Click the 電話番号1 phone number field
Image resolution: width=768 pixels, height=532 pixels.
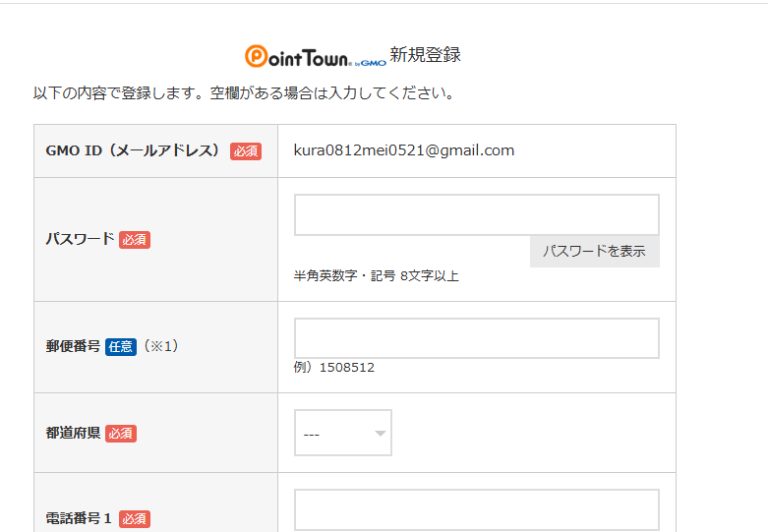pos(477,509)
